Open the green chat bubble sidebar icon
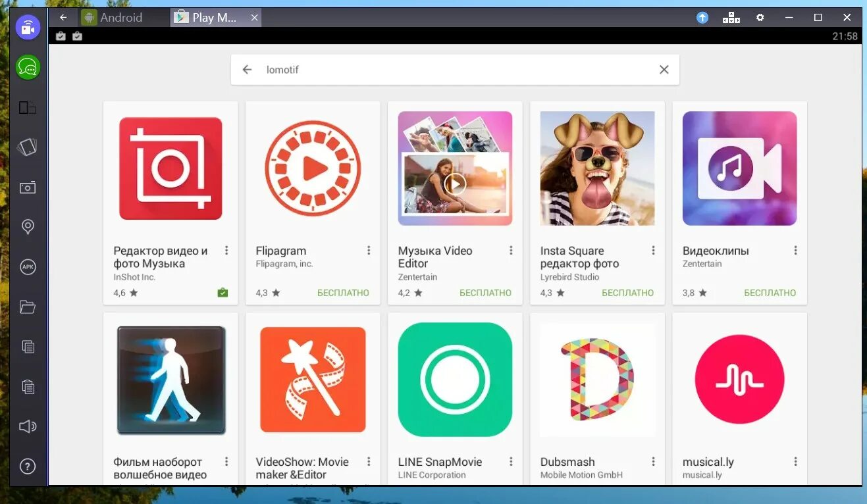Screen dimensions: 867x504 click(28, 67)
